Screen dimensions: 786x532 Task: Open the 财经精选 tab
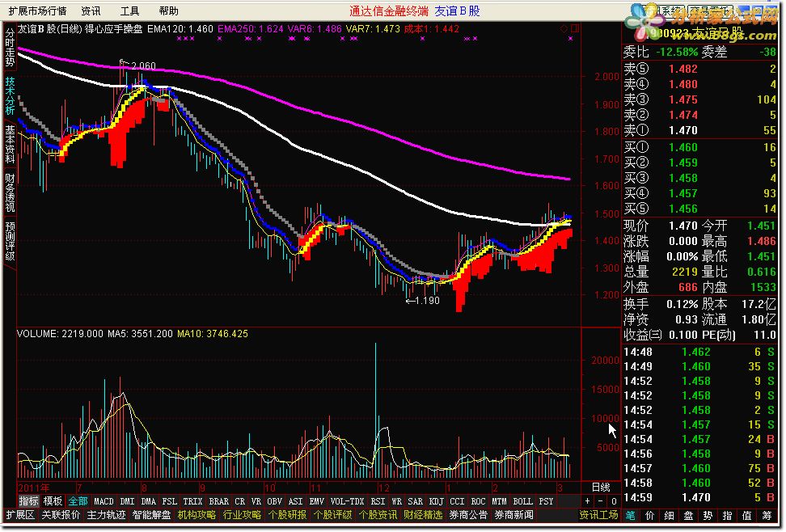[x=423, y=515]
